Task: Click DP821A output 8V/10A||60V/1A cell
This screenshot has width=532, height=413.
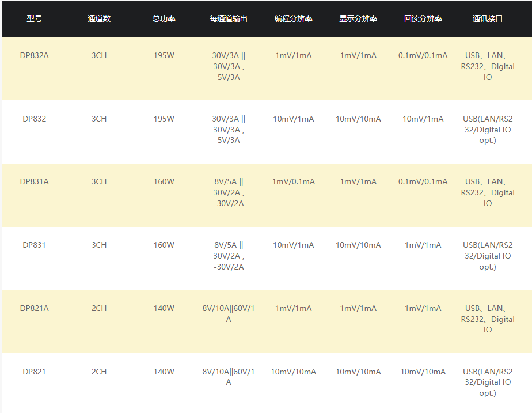Action: pyautogui.click(x=229, y=313)
